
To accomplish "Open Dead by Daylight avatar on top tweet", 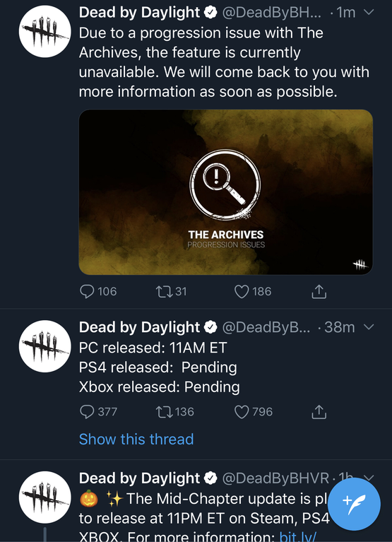I will tap(44, 32).
